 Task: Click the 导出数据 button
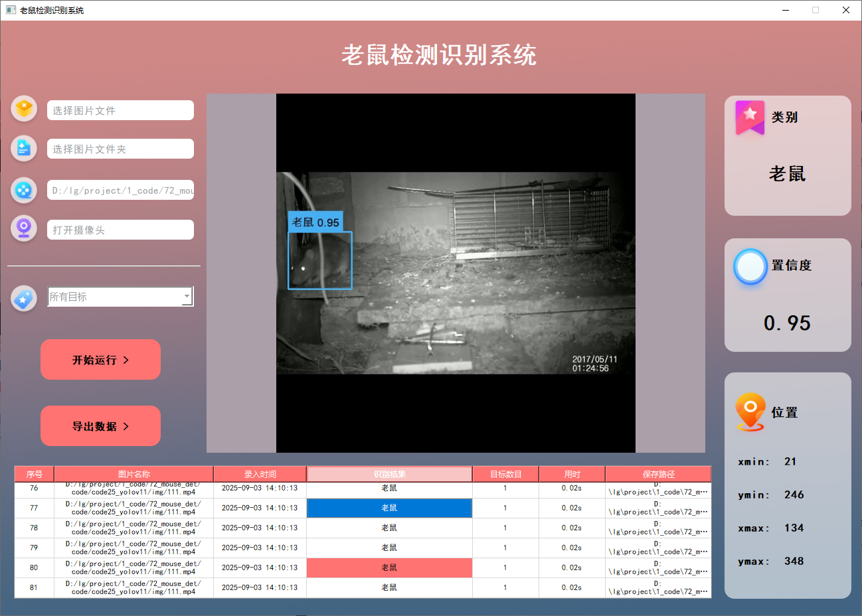pyautogui.click(x=100, y=426)
